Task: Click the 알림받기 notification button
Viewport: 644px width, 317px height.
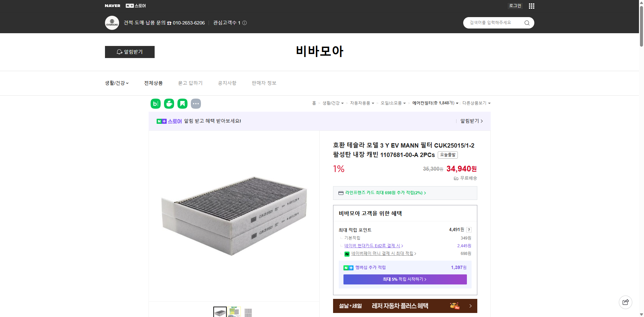Action: [129, 52]
